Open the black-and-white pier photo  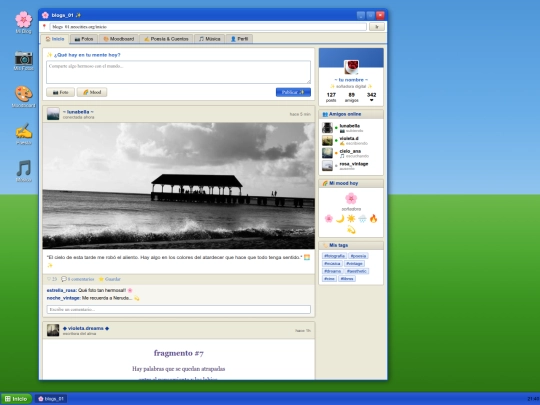coord(178,186)
